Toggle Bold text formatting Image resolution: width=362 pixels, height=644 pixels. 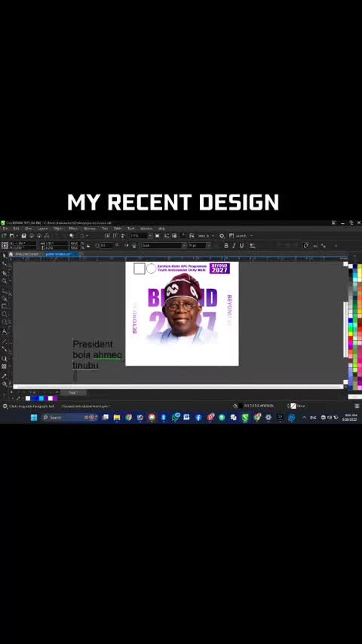point(226,246)
